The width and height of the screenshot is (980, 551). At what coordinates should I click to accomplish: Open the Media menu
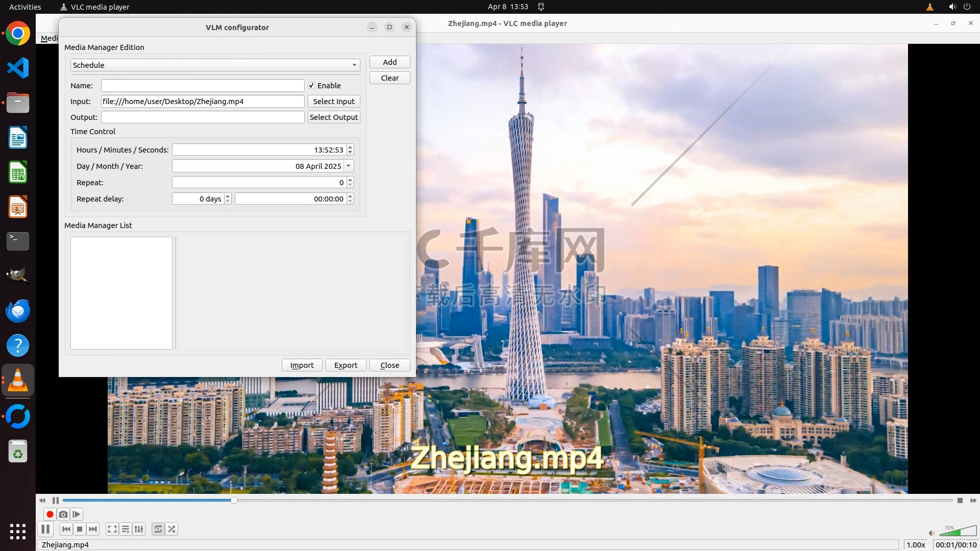tap(49, 38)
